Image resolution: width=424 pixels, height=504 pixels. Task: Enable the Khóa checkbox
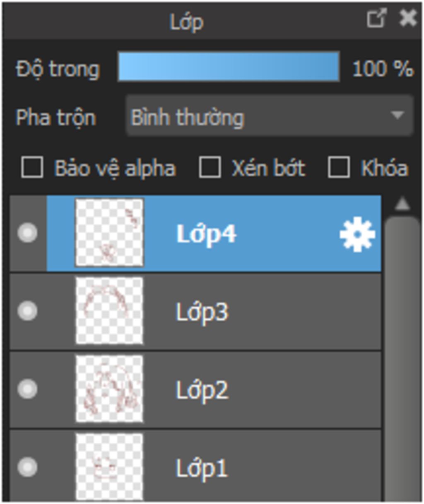click(339, 167)
